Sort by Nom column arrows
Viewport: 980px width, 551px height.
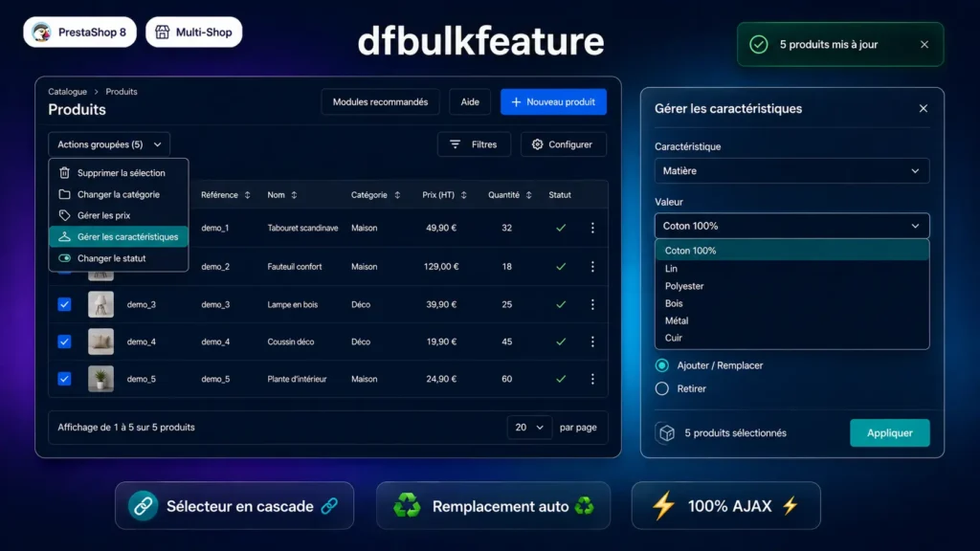294,195
